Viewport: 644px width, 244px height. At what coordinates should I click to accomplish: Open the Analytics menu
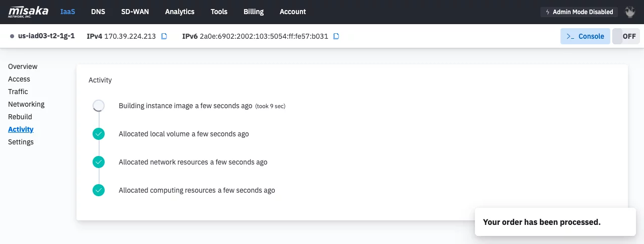pyautogui.click(x=180, y=12)
